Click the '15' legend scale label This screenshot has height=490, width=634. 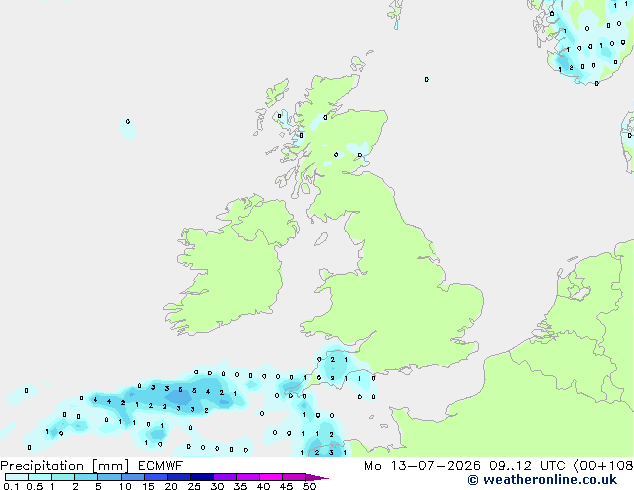click(148, 486)
